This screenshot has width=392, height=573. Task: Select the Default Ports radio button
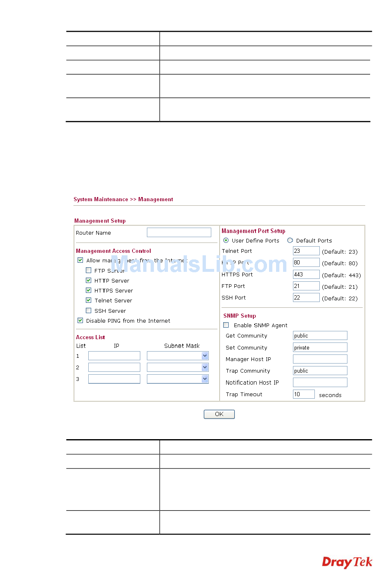click(x=290, y=240)
